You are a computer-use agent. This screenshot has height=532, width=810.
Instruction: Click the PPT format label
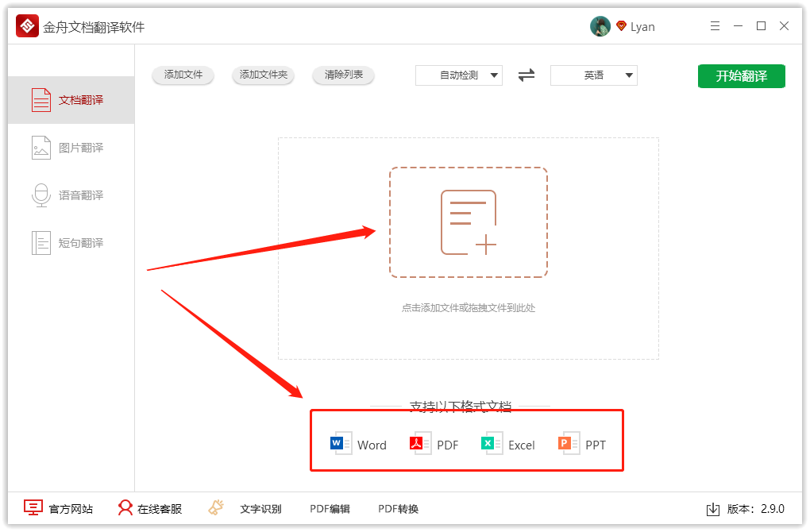[596, 445]
